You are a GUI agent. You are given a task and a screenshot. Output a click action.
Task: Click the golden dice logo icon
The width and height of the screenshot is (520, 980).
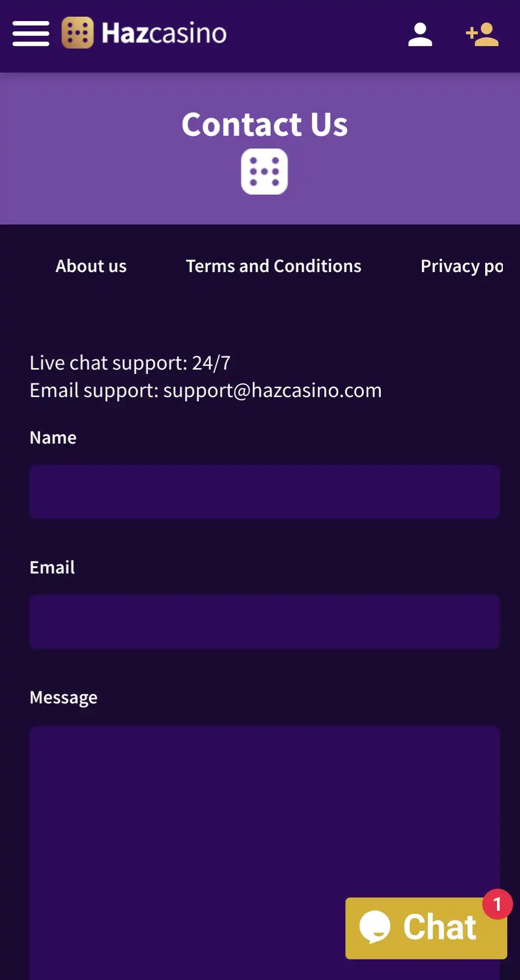coord(77,33)
